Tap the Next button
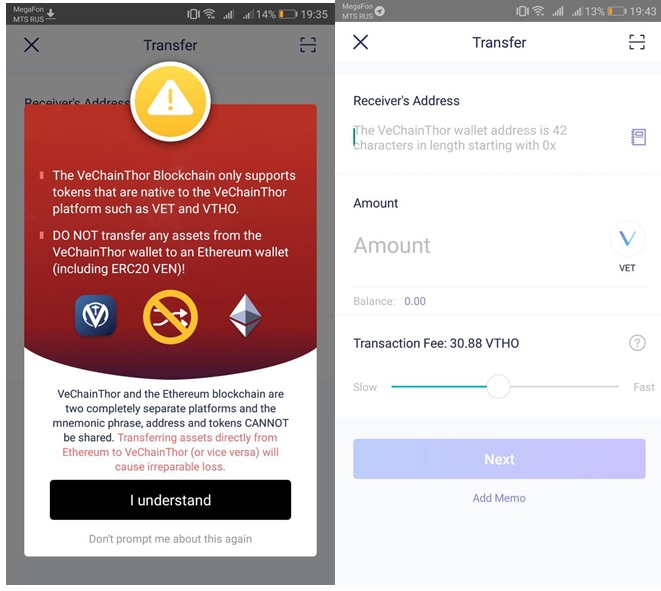 click(499, 459)
